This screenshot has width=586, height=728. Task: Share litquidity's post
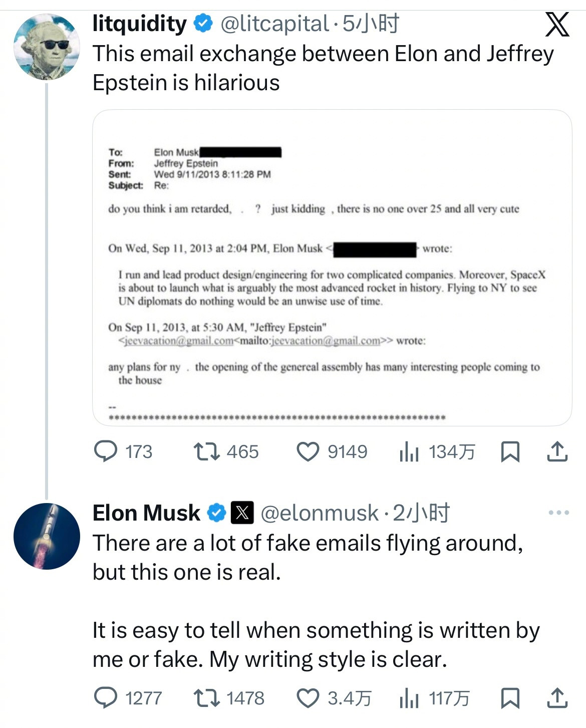(557, 451)
